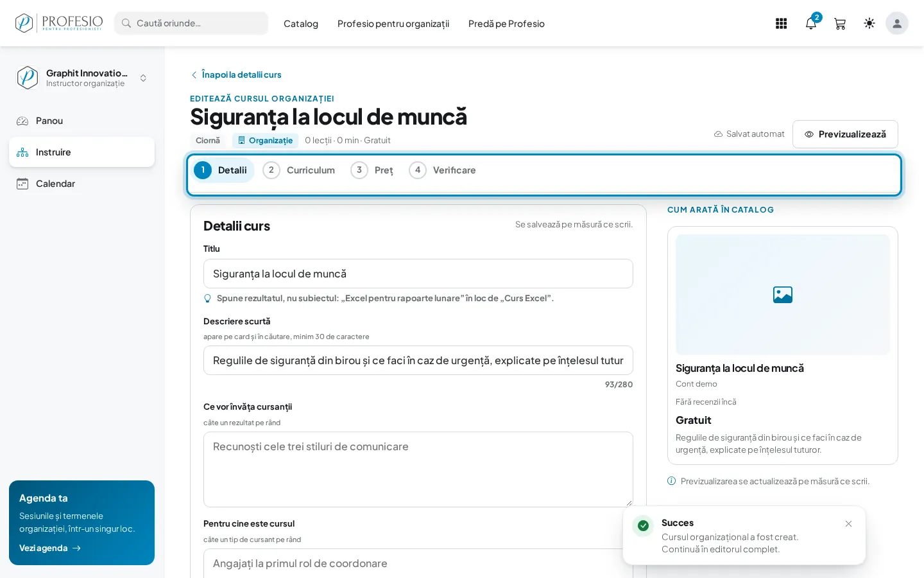Image resolution: width=924 pixels, height=578 pixels.
Task: Switch to the Curriculum step
Action: point(300,170)
